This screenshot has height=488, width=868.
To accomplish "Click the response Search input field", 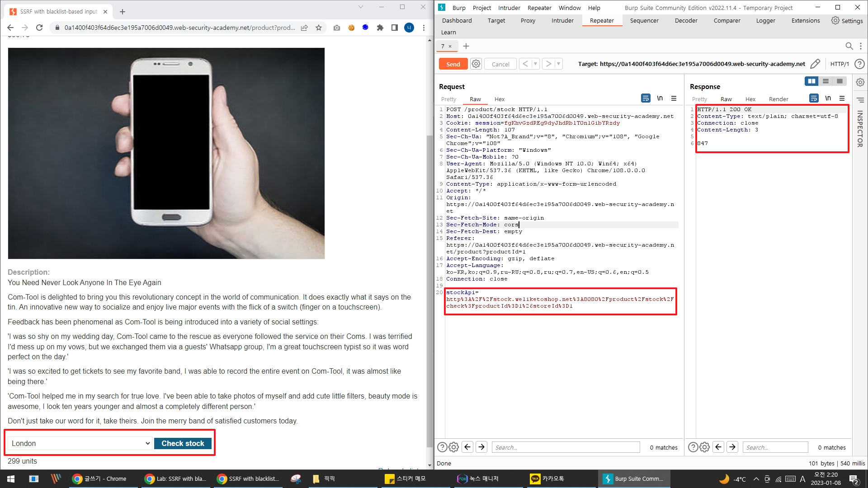I will coord(775,447).
